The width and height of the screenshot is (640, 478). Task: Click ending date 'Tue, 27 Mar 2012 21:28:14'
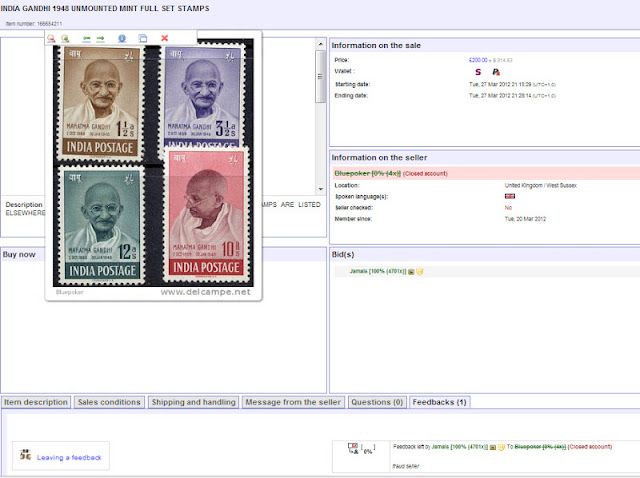(x=500, y=96)
